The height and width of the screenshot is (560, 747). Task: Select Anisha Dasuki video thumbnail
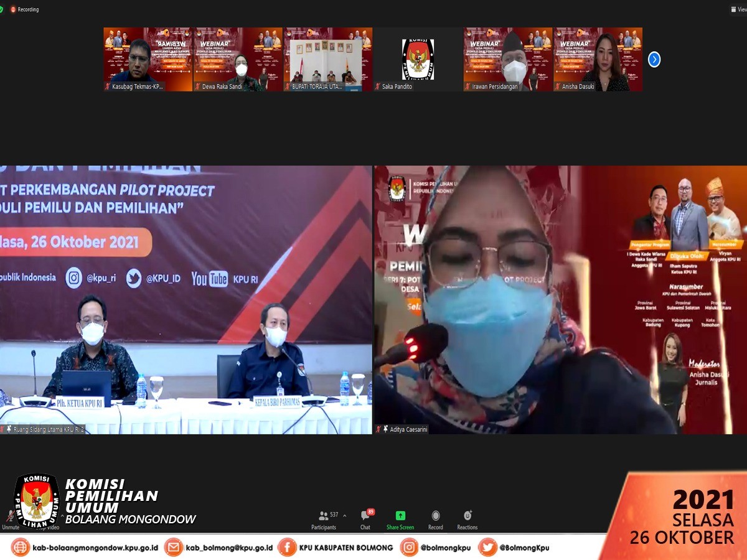point(598,59)
